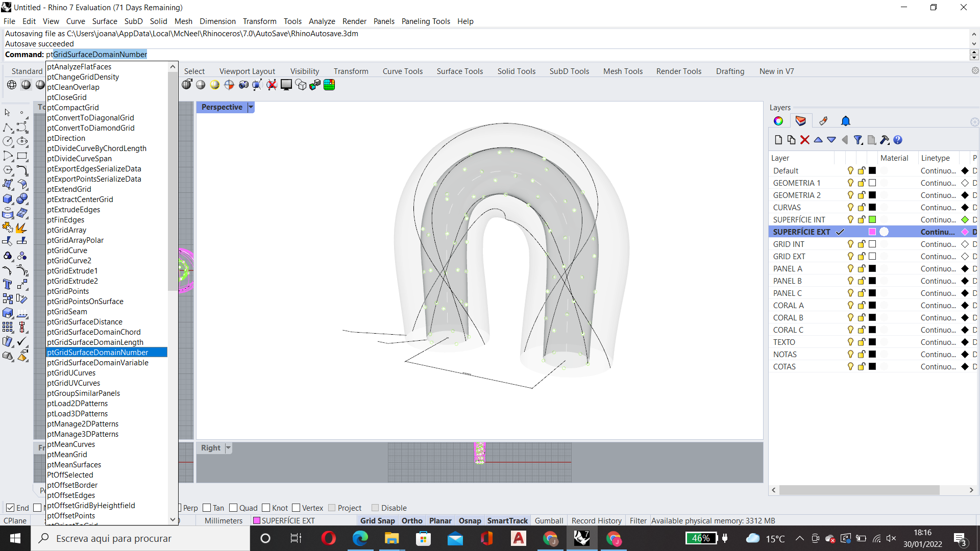Toggle Record History in status bar

coord(596,520)
